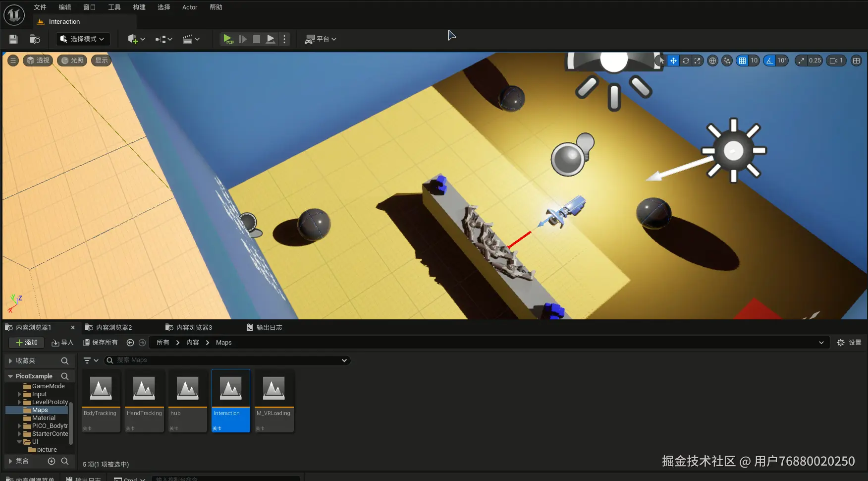This screenshot has width=868, height=481.
Task: Open camera speed setting
Action: 836,60
